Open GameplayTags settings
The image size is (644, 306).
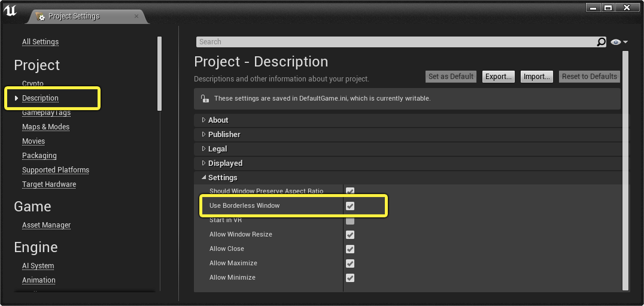coord(47,113)
